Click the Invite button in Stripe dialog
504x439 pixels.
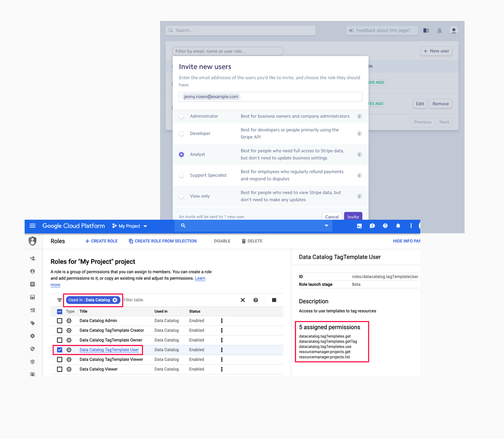click(x=353, y=216)
